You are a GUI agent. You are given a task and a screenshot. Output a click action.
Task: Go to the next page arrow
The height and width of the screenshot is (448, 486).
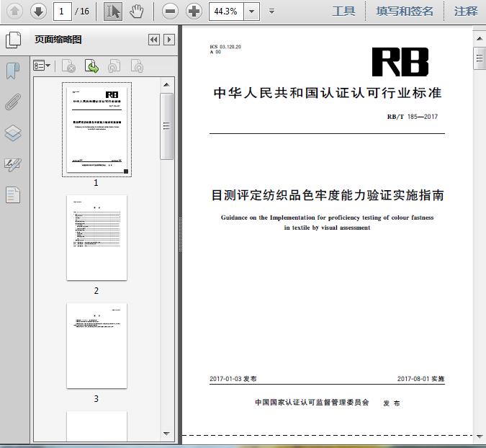pyautogui.click(x=38, y=11)
